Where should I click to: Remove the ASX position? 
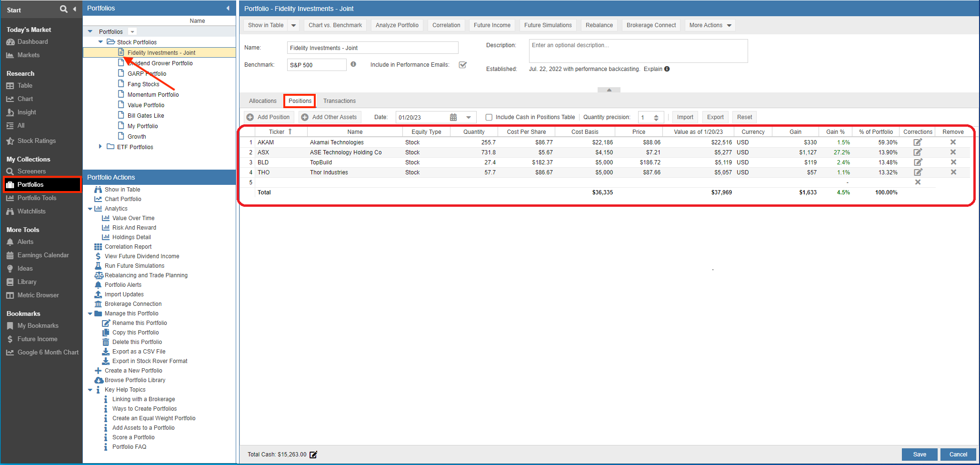click(953, 152)
